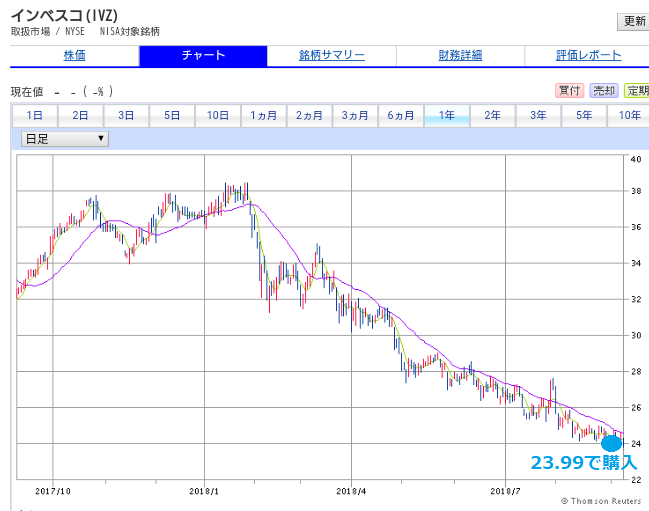Set chart range to 1日
Image resolution: width=649 pixels, height=511 pixels.
coord(34,116)
